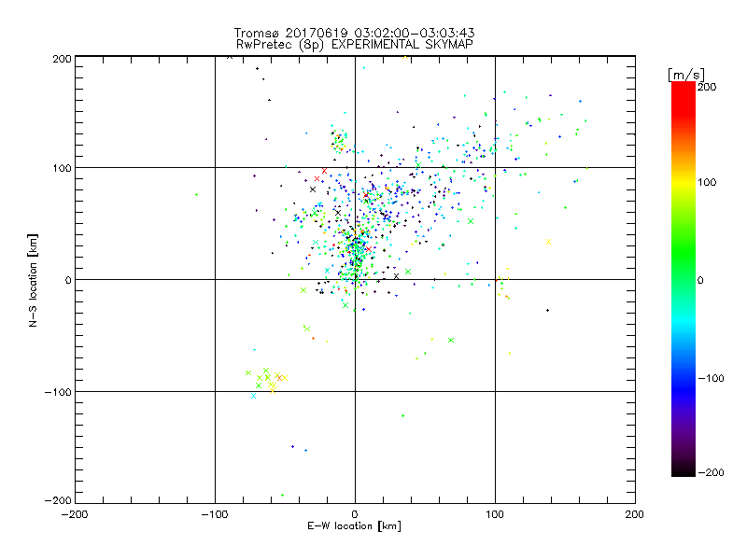
Task: Click the 'N-S location [km]' axis label
Action: (33, 281)
